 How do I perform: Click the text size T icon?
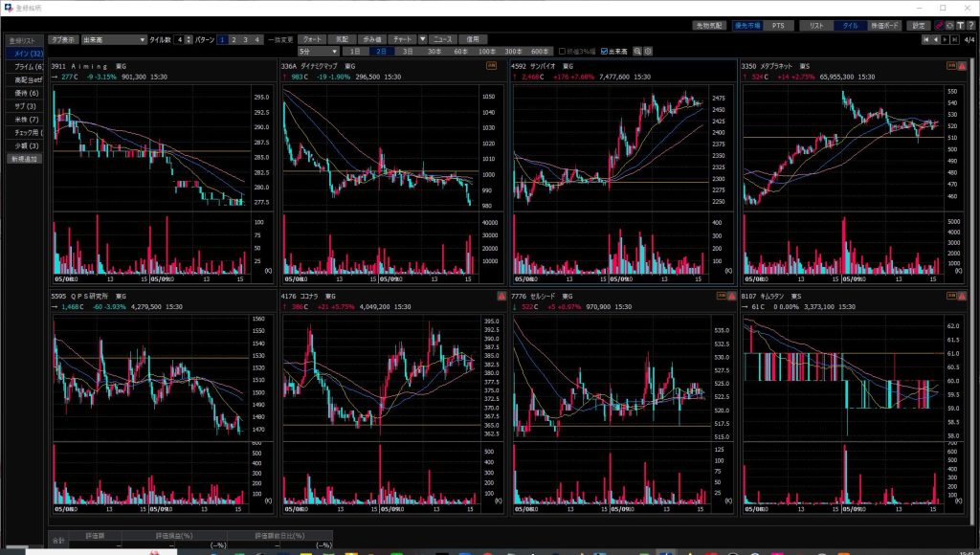click(x=960, y=26)
